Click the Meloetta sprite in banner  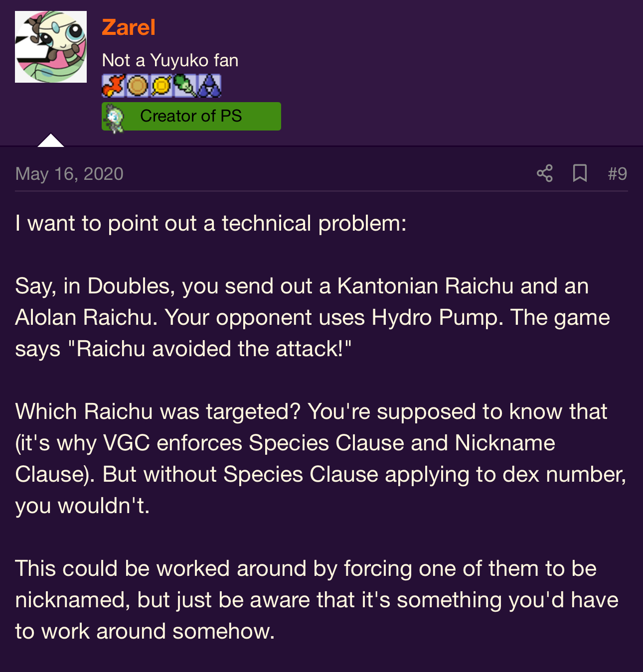point(115,118)
